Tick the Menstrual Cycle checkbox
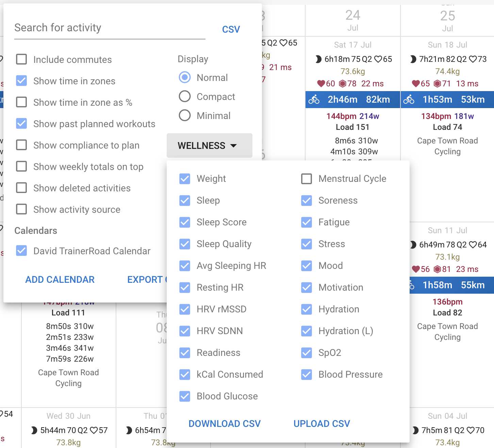Screen dimensions: 494x448 [x=307, y=179]
